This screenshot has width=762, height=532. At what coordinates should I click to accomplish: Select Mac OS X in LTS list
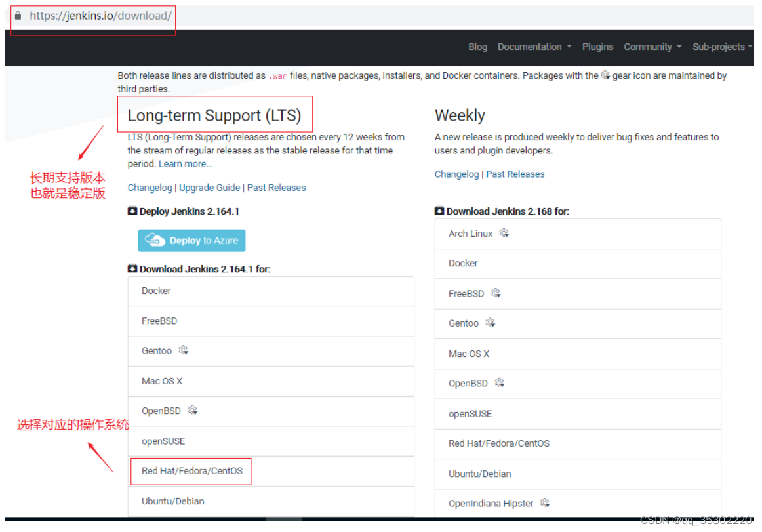[x=271, y=381]
